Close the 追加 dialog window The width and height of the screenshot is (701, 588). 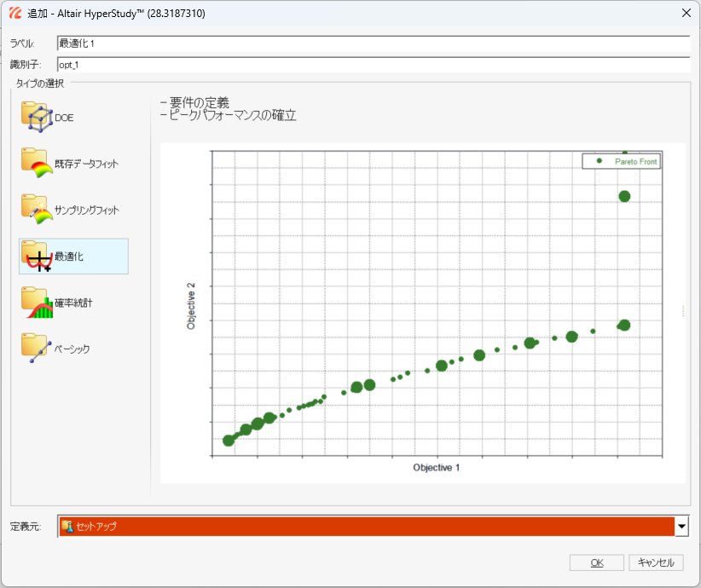click(x=684, y=14)
